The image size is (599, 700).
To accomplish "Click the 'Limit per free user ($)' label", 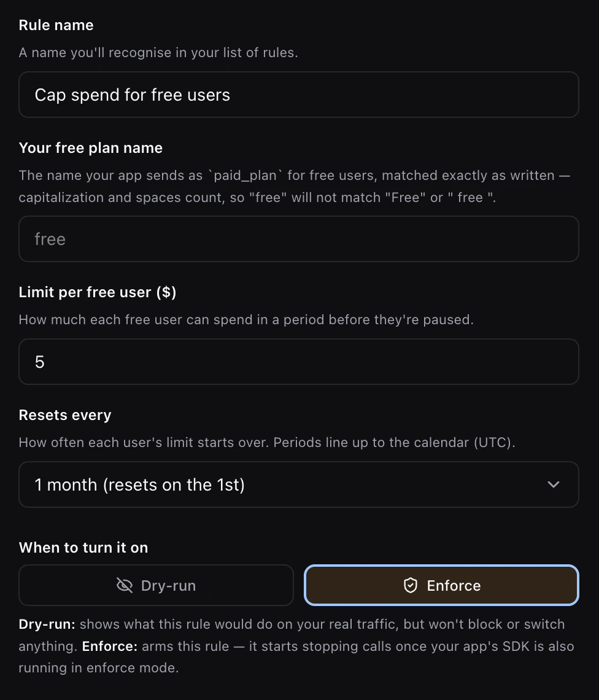I will pos(98,292).
